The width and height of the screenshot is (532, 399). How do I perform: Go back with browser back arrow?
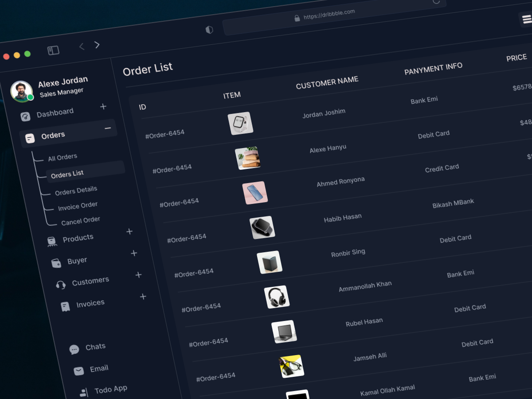[82, 47]
